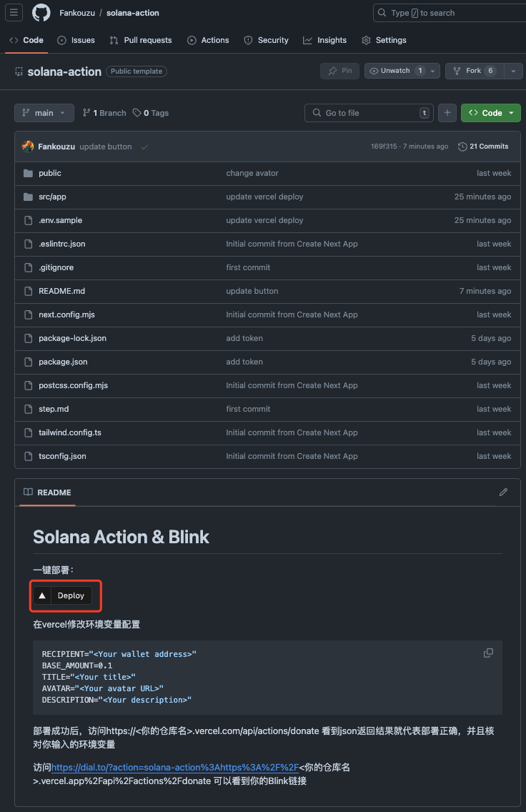View the 21 Commits history
526x812 pixels.
click(483, 147)
